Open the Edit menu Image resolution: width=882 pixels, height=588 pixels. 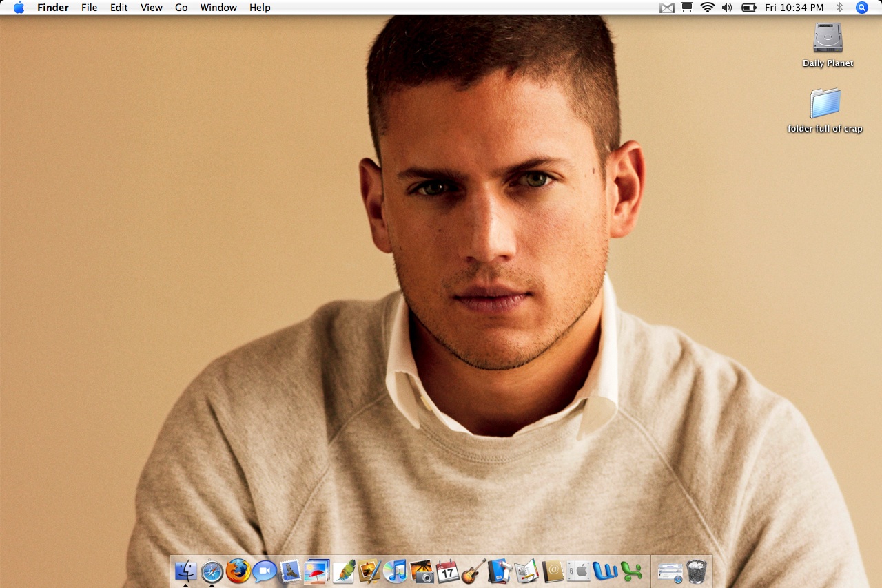click(x=119, y=8)
